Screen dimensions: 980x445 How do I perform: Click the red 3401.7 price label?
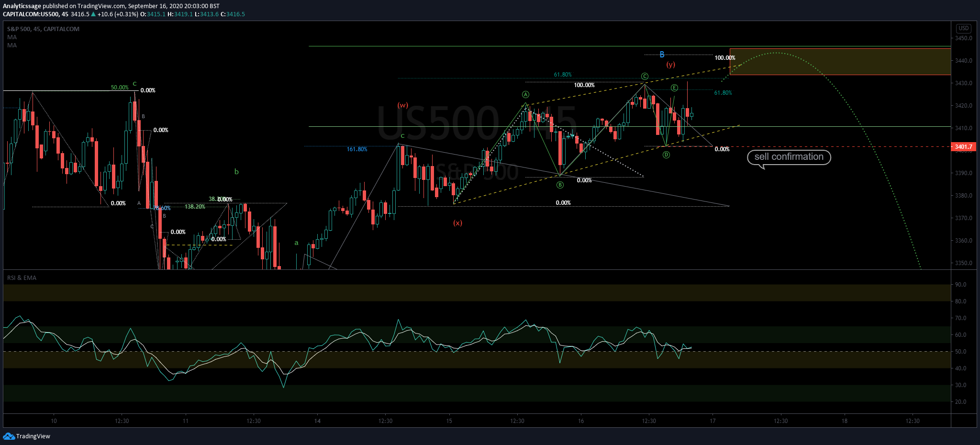coord(963,147)
